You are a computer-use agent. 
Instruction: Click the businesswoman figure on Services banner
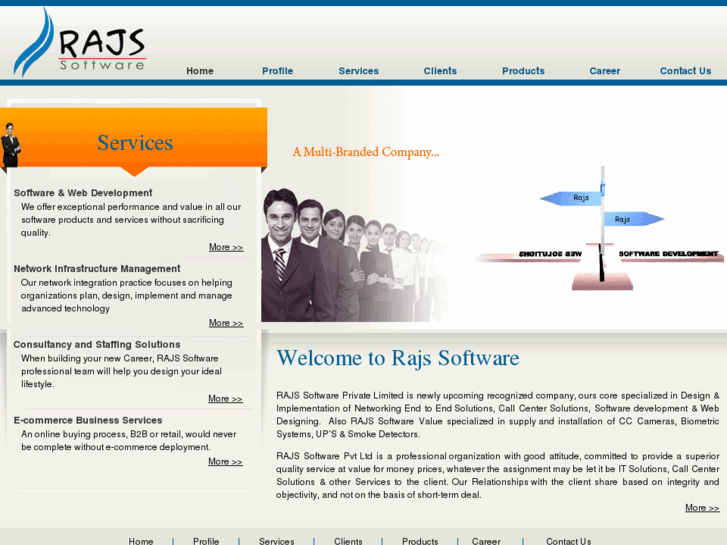[x=11, y=145]
